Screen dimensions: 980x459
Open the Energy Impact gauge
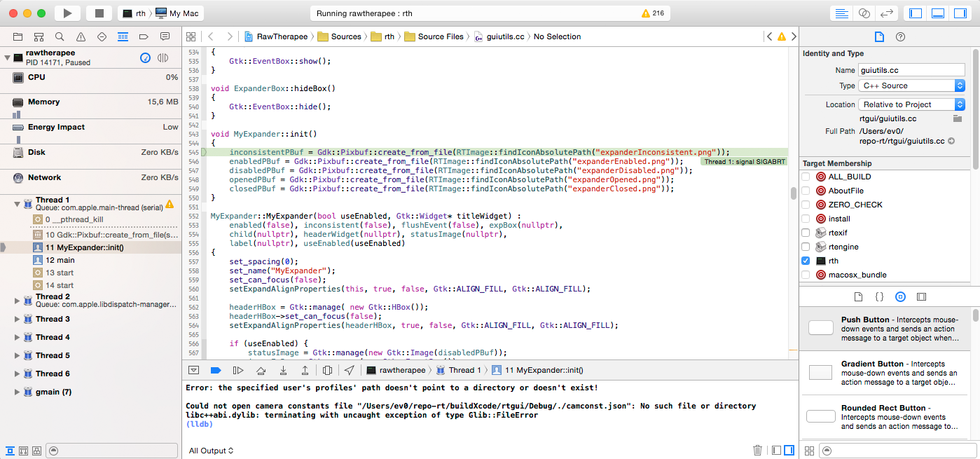click(x=91, y=132)
